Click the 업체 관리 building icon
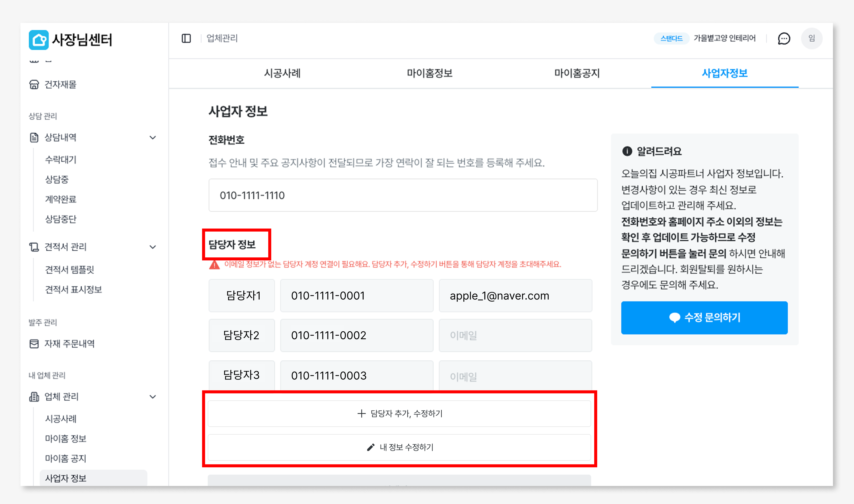This screenshot has height=504, width=854. tap(34, 397)
